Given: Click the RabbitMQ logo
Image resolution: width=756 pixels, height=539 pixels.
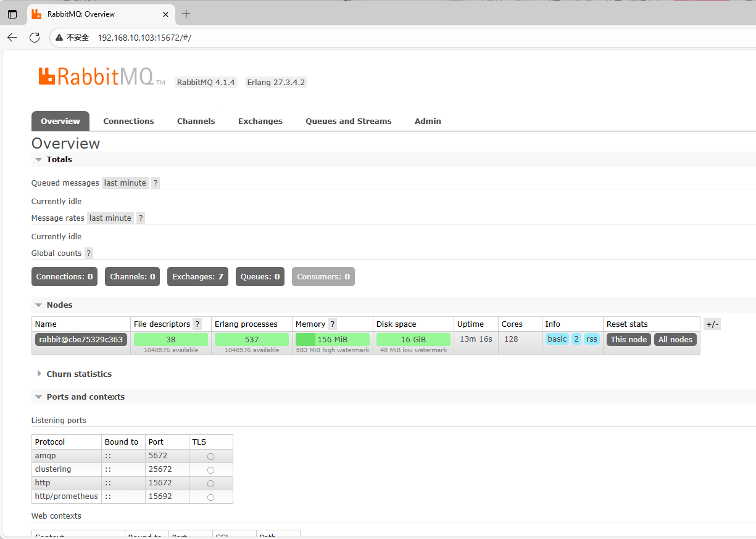Looking at the screenshot, I should pos(101,76).
